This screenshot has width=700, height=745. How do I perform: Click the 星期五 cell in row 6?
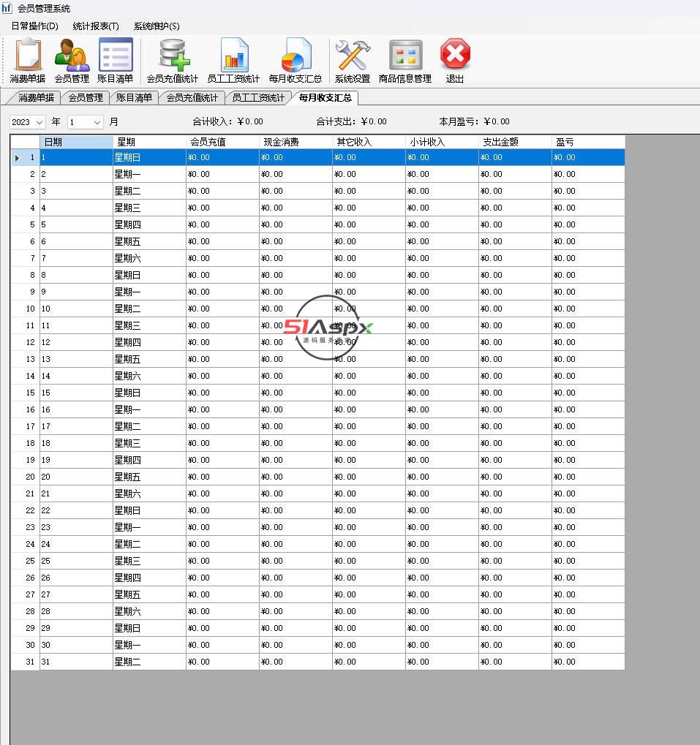(149, 241)
